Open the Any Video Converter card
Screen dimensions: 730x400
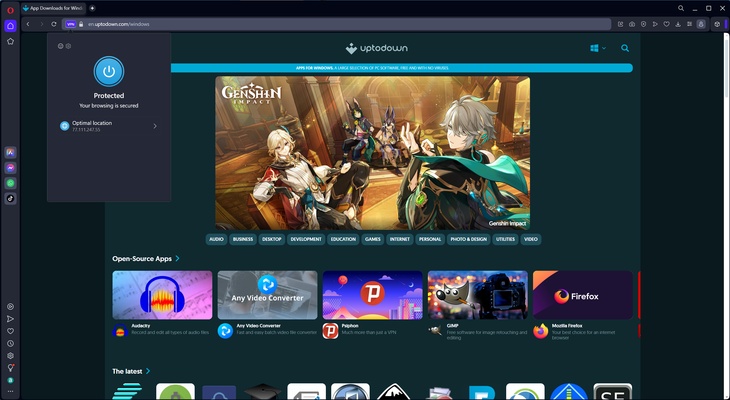(267, 295)
